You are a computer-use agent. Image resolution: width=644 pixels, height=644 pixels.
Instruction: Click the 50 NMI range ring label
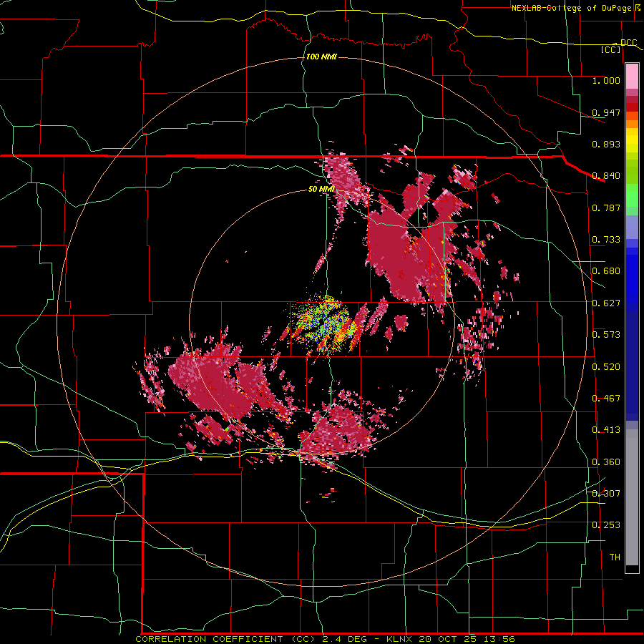[x=321, y=189]
